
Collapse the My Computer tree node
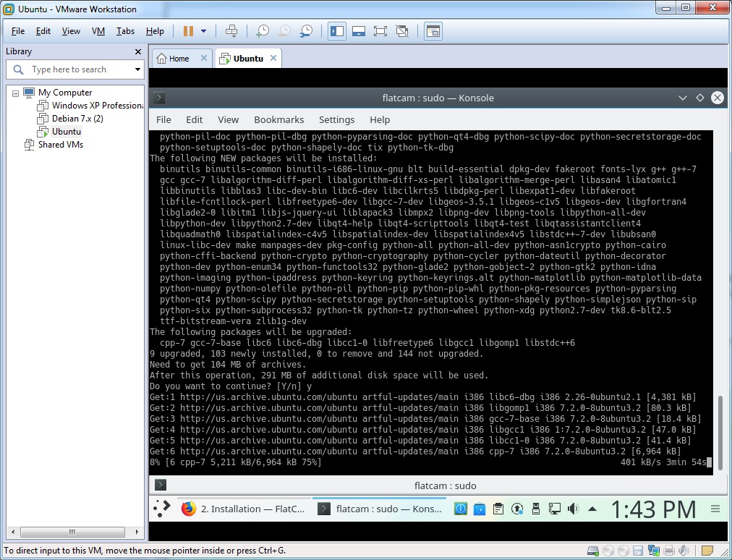pyautogui.click(x=15, y=93)
